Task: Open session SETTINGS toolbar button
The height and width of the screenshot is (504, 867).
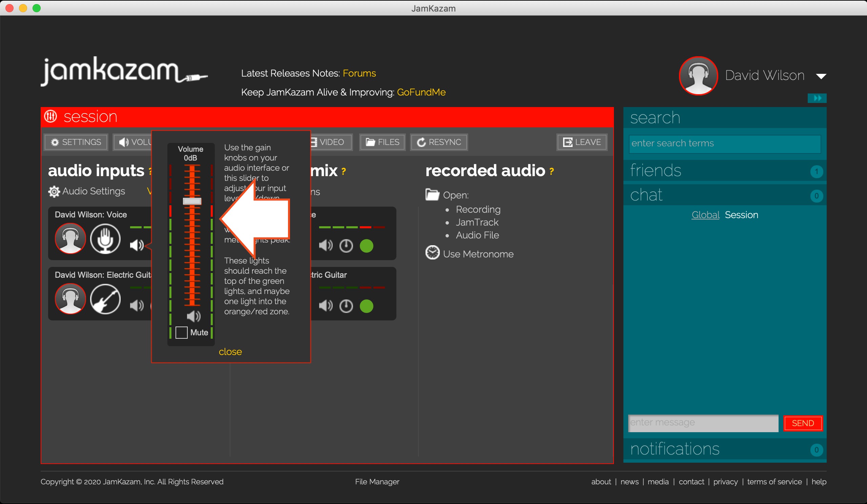Action: [x=76, y=142]
